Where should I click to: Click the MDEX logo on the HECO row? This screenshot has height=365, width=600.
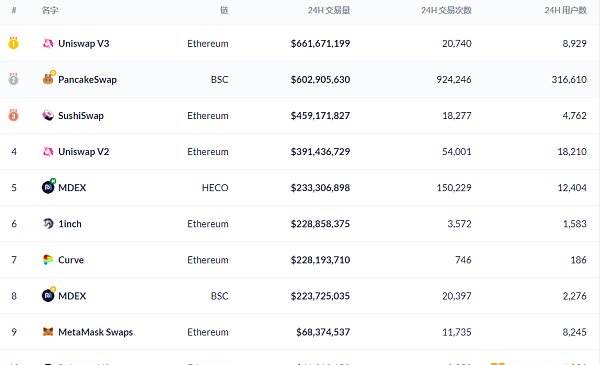coord(49,186)
